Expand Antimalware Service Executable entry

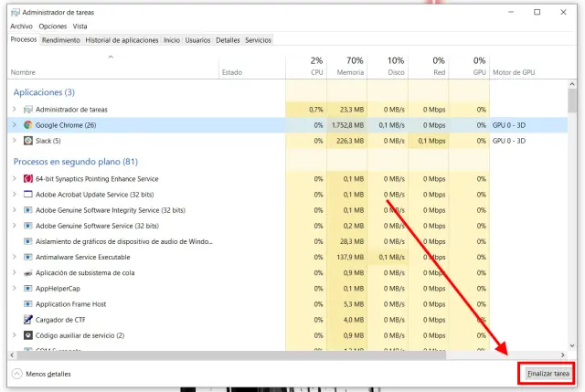(15, 257)
